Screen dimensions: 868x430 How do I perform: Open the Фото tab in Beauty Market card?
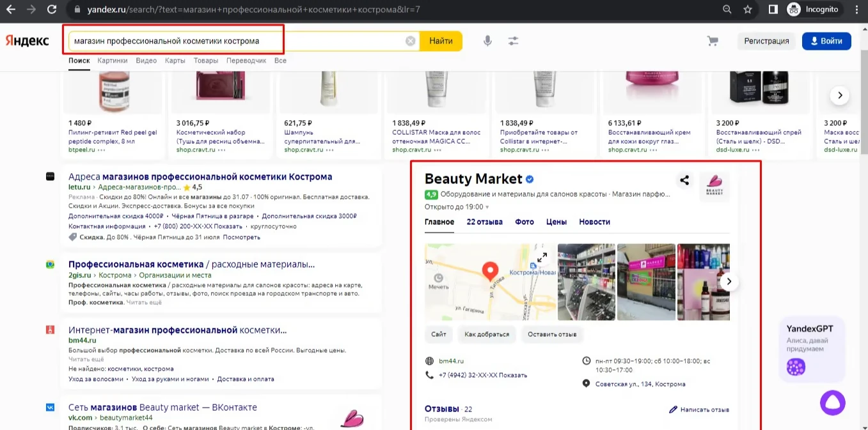point(525,222)
